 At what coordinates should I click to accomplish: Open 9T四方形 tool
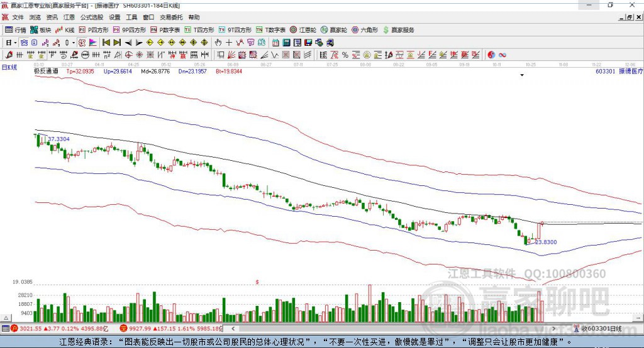[235, 30]
